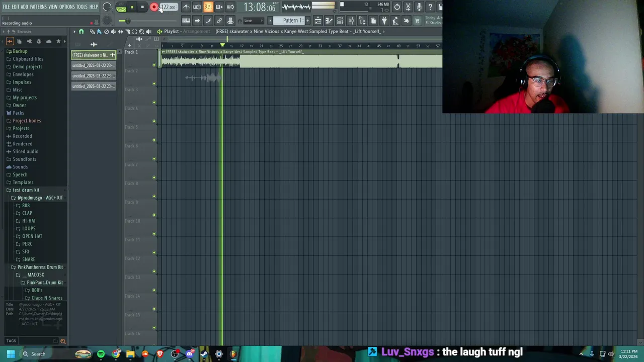Open the FILE menu
This screenshot has width=644, height=362.
(x=6, y=7)
